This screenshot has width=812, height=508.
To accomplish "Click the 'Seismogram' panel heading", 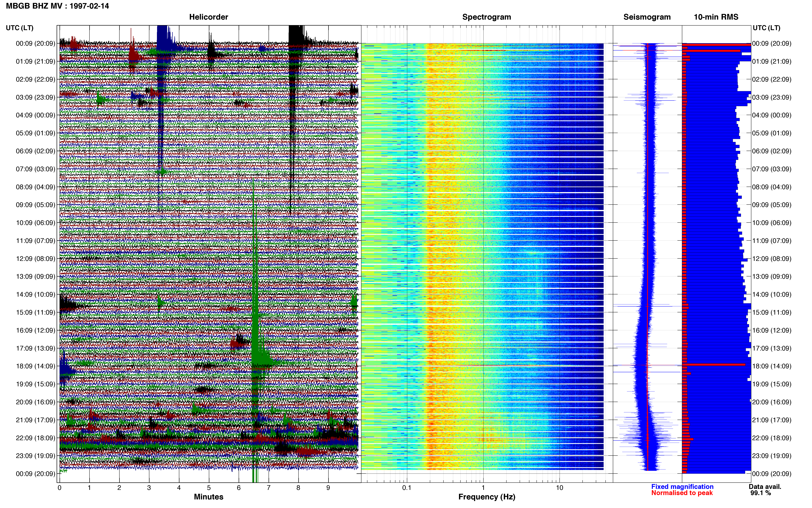I will pyautogui.click(x=647, y=17).
